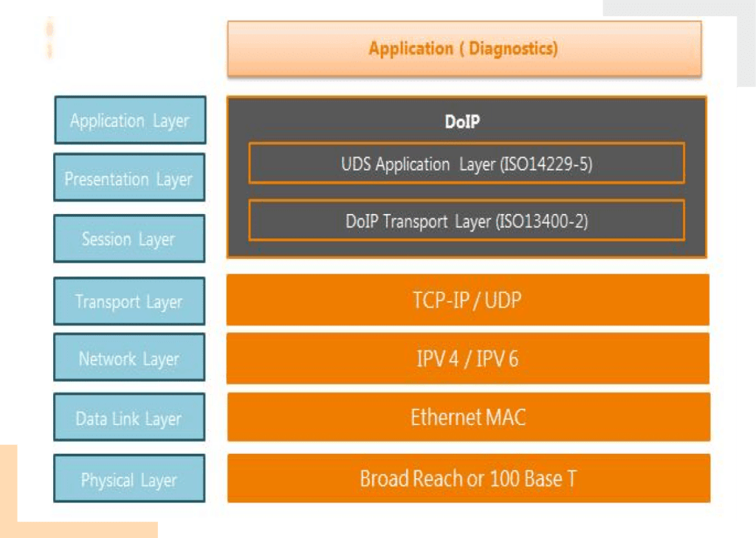Click the Application Layer box
This screenshot has width=756, height=538.
[130, 120]
